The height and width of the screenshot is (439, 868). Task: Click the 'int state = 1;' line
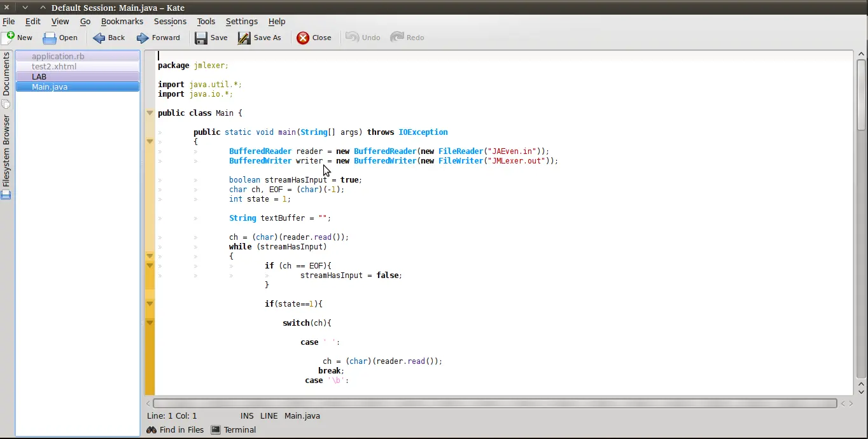tap(260, 199)
